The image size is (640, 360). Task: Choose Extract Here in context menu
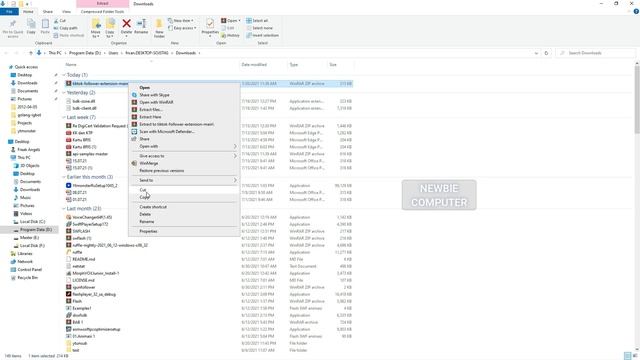(150, 117)
